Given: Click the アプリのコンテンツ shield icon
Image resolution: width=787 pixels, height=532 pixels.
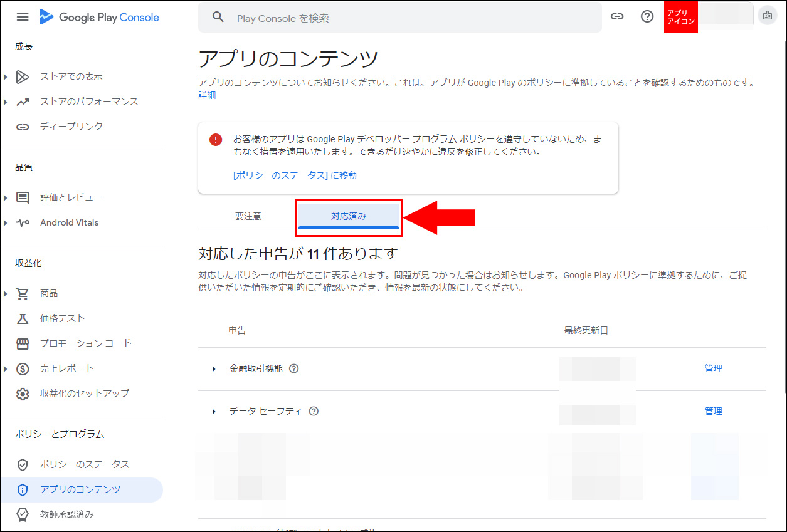Looking at the screenshot, I should click(x=23, y=489).
